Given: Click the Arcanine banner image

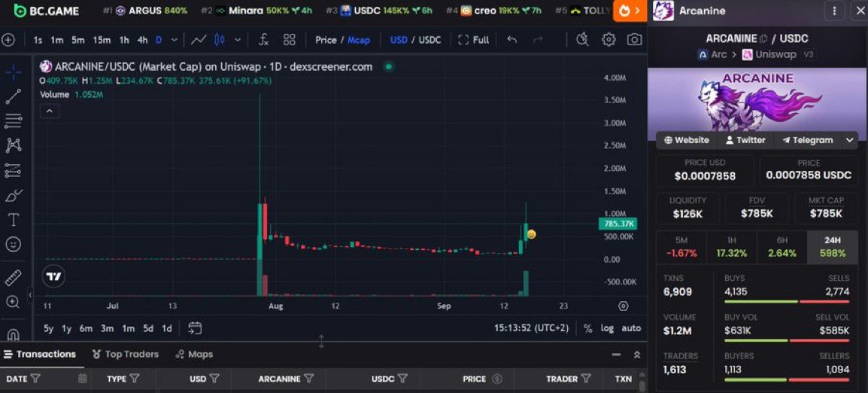Looking at the screenshot, I should coord(757,100).
